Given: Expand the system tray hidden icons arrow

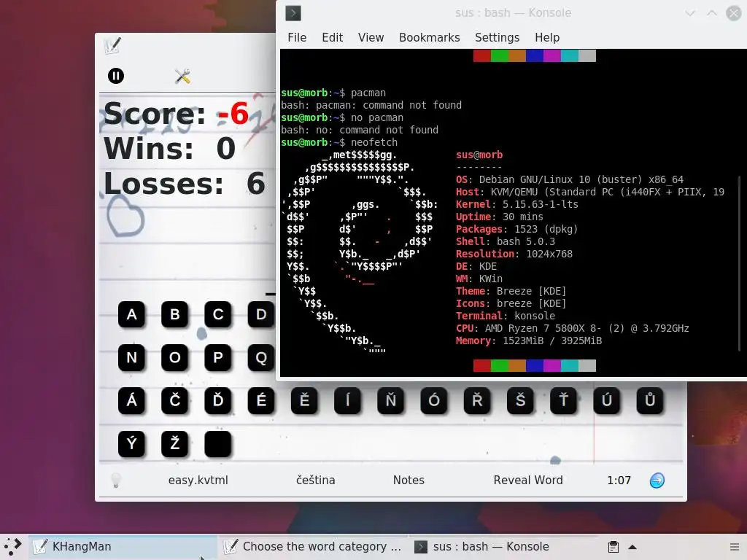Looking at the screenshot, I should click(632, 547).
